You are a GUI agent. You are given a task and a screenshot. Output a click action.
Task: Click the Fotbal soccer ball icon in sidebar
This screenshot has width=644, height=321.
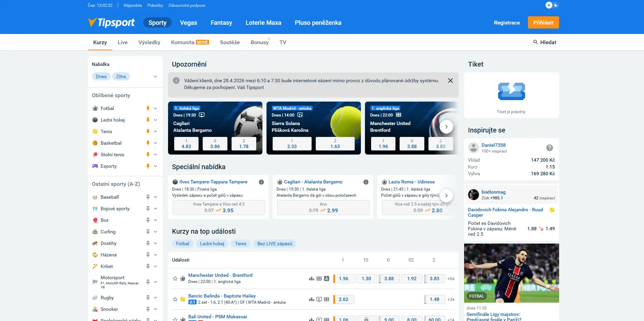(x=95, y=108)
